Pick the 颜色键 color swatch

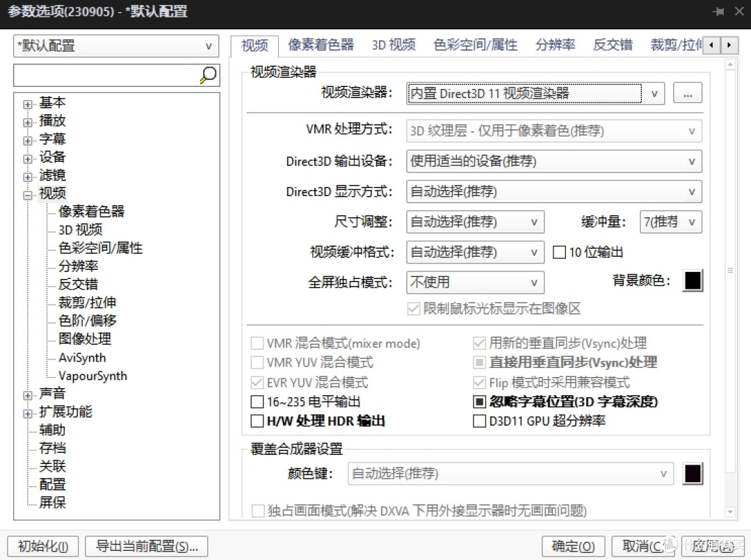693,474
